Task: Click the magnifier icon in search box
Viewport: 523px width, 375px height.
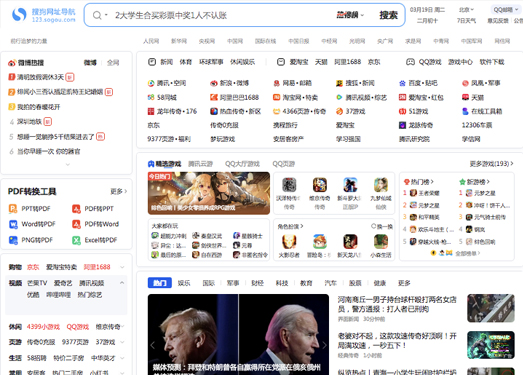Action: pos(97,15)
